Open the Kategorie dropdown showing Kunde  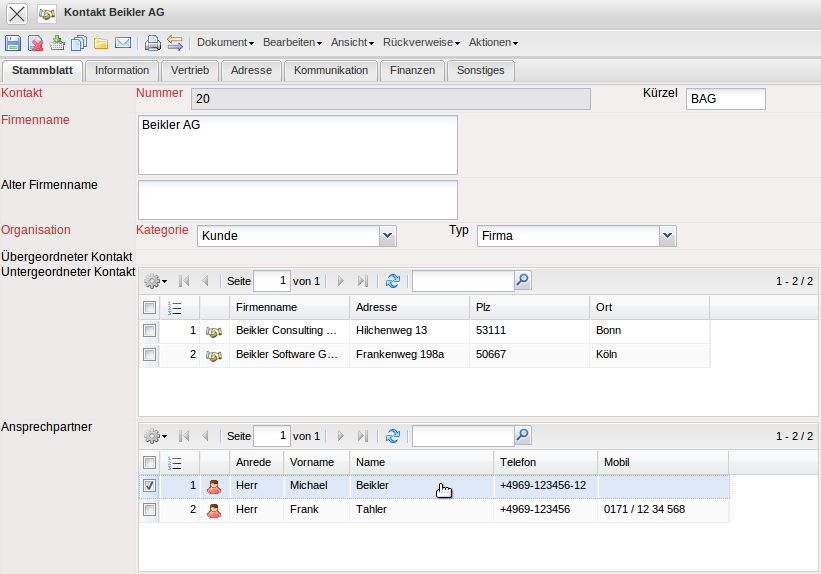[388, 236]
